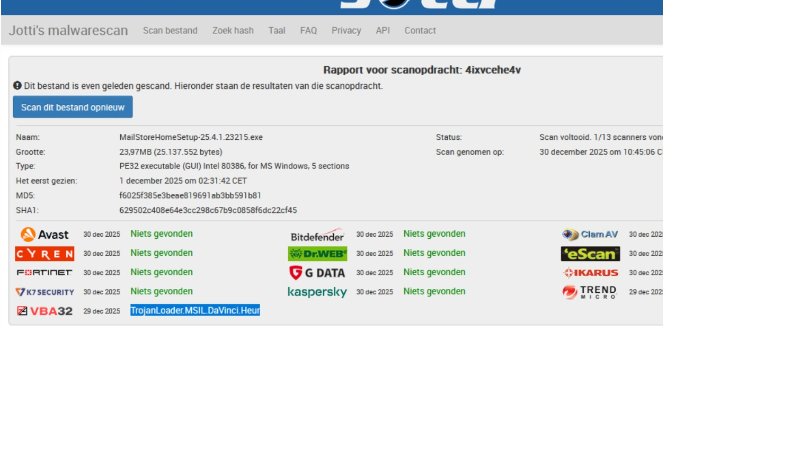Click the G DATA scanner logo
This screenshot has width=800, height=459.
point(317,272)
